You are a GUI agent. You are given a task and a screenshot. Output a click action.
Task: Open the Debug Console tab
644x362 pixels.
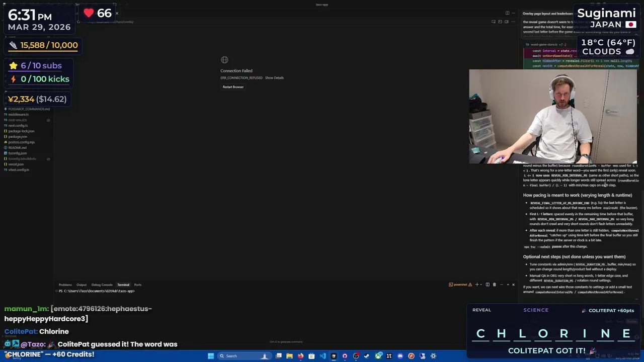click(x=102, y=285)
